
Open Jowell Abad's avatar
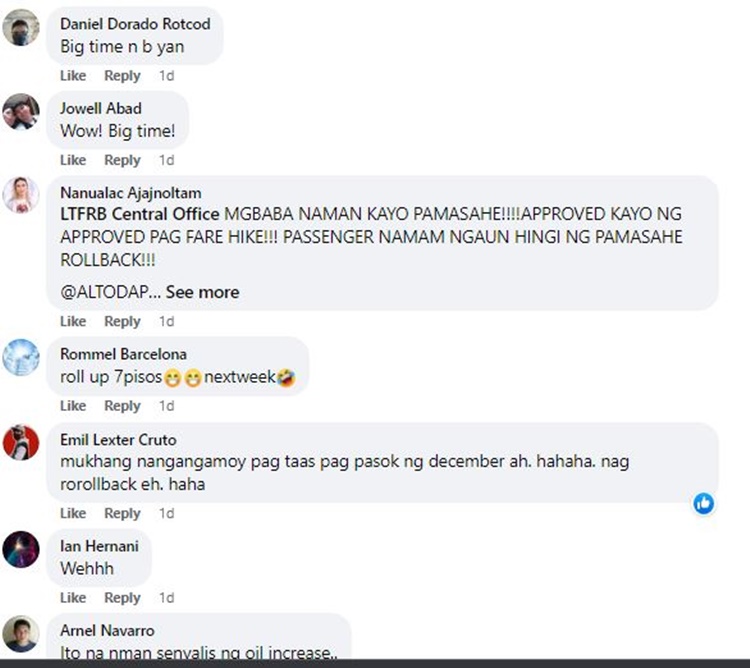[21, 112]
